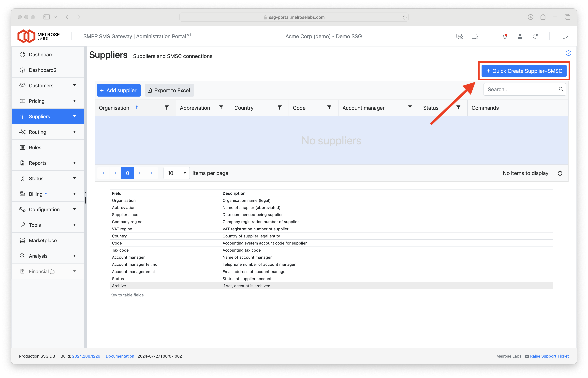Open build 2024.208.1229 link
Viewport: 588px width, 378px height.
coord(86,356)
